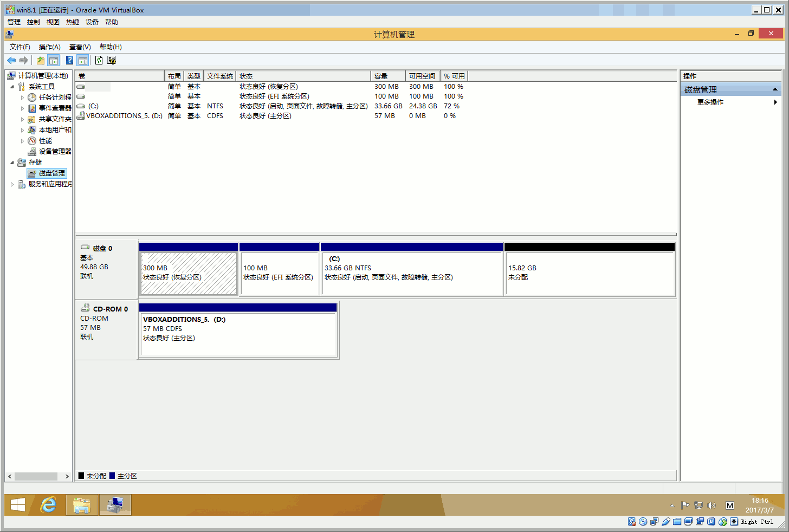Refresh the disk list with the green arrows icon
This screenshot has width=789, height=532.
[x=99, y=60]
